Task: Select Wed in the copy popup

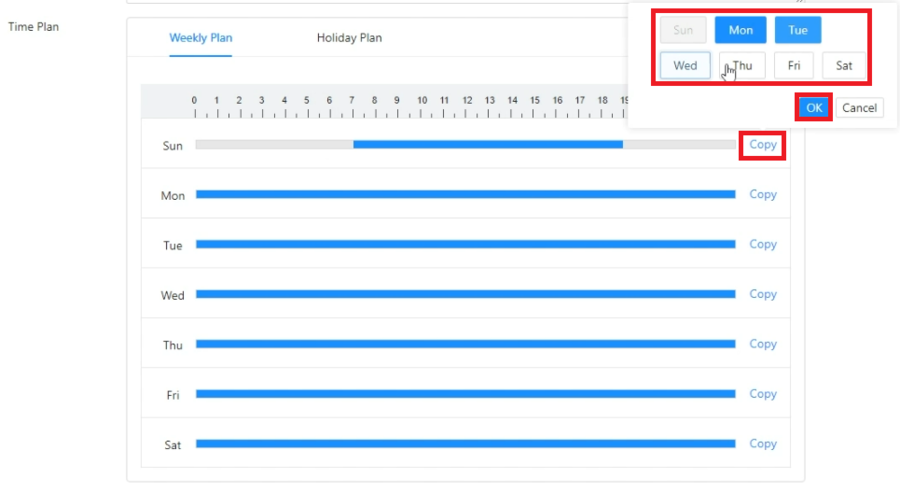Action: pos(685,65)
